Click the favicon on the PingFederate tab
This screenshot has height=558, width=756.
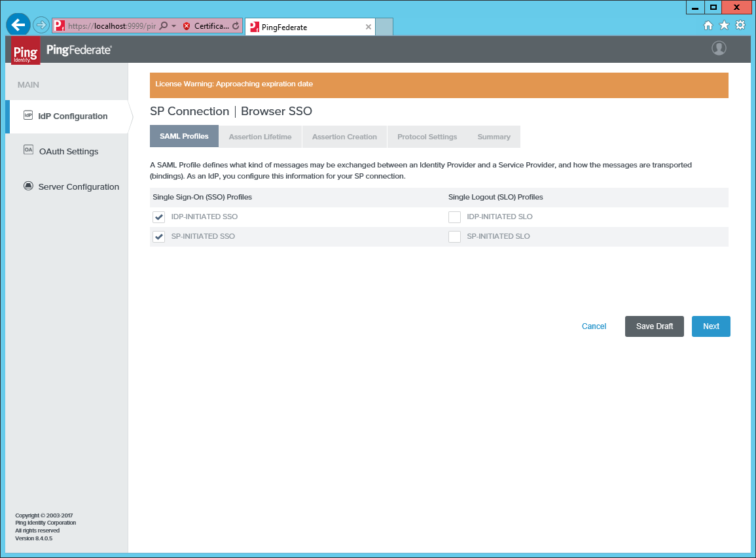click(255, 27)
